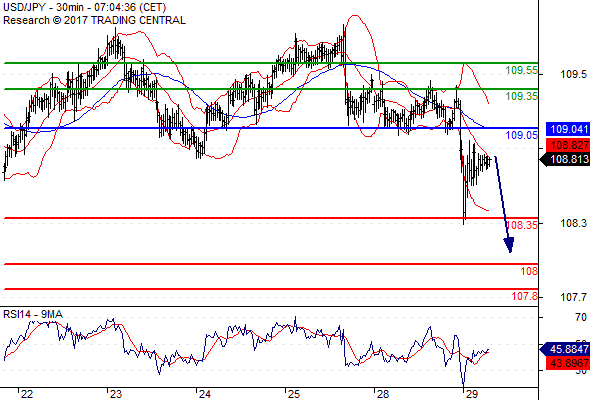Select the 109.55 green resistance label
This screenshot has width=590, height=400.
[521, 70]
